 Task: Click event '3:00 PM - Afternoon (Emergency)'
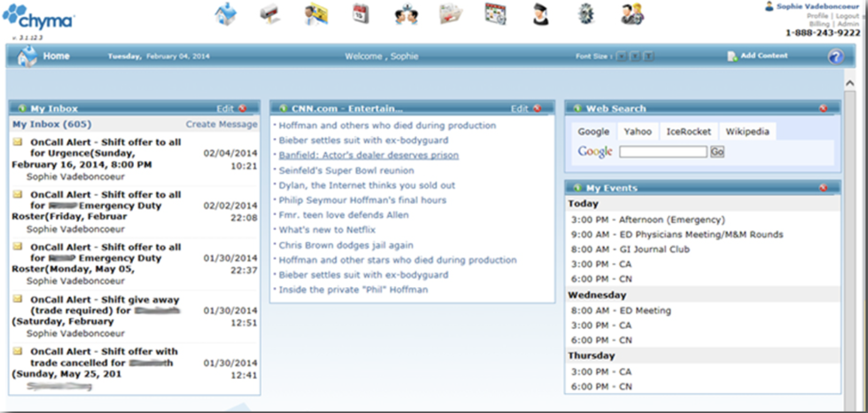(648, 220)
